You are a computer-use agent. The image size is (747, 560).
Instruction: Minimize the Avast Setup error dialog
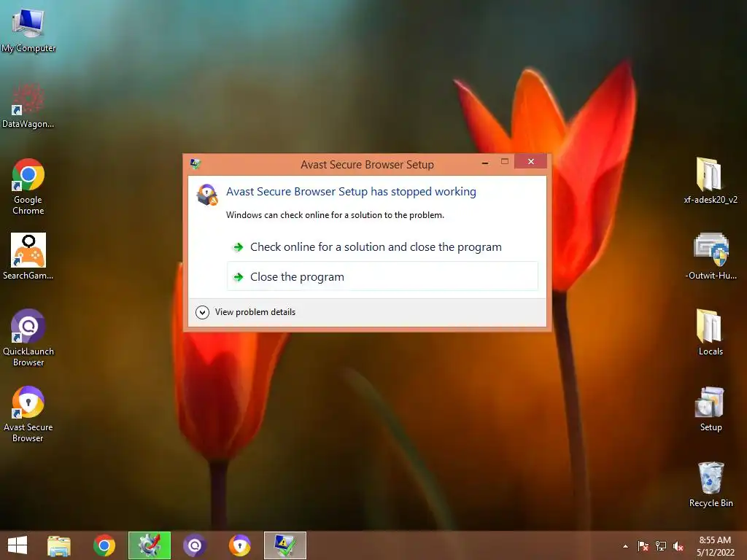coord(485,163)
